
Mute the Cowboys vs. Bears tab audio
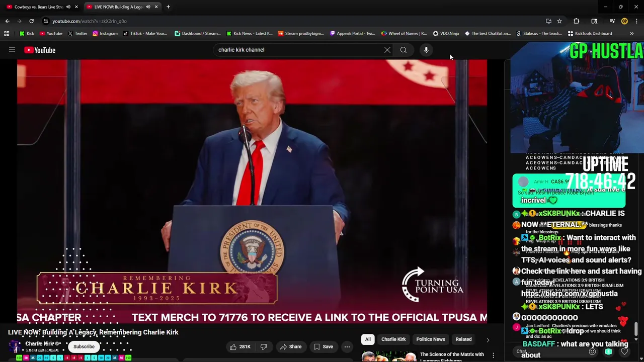pyautogui.click(x=68, y=7)
